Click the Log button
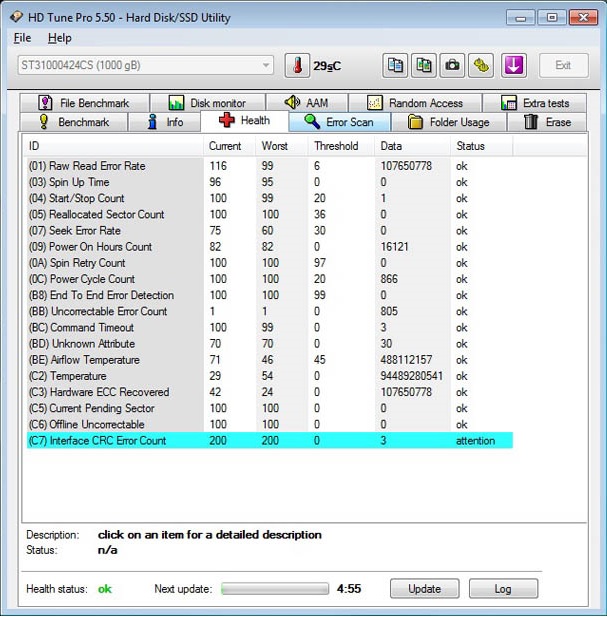 coord(503,589)
